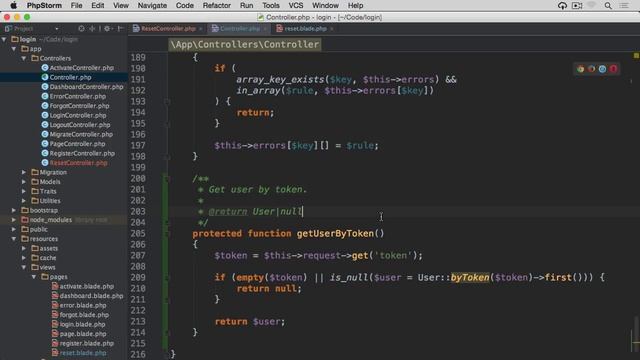Collapse the app folder
640x360 pixels.
14,49
